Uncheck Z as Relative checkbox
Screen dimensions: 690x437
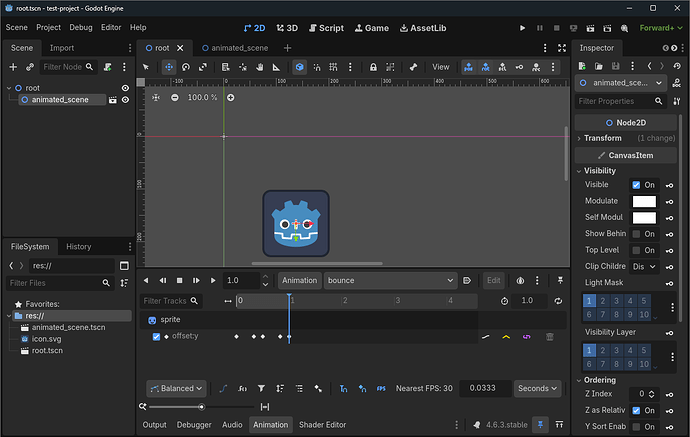pos(636,410)
